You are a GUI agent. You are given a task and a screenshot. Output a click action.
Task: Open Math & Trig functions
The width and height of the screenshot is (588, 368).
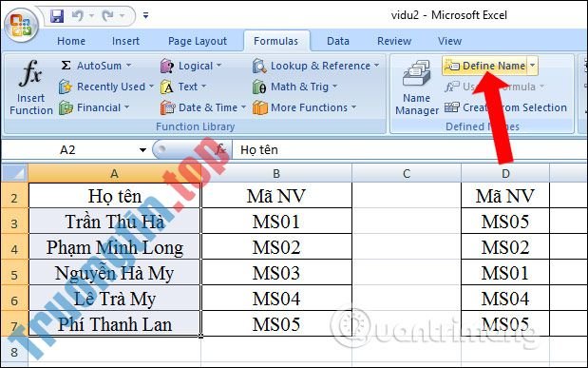(294, 87)
